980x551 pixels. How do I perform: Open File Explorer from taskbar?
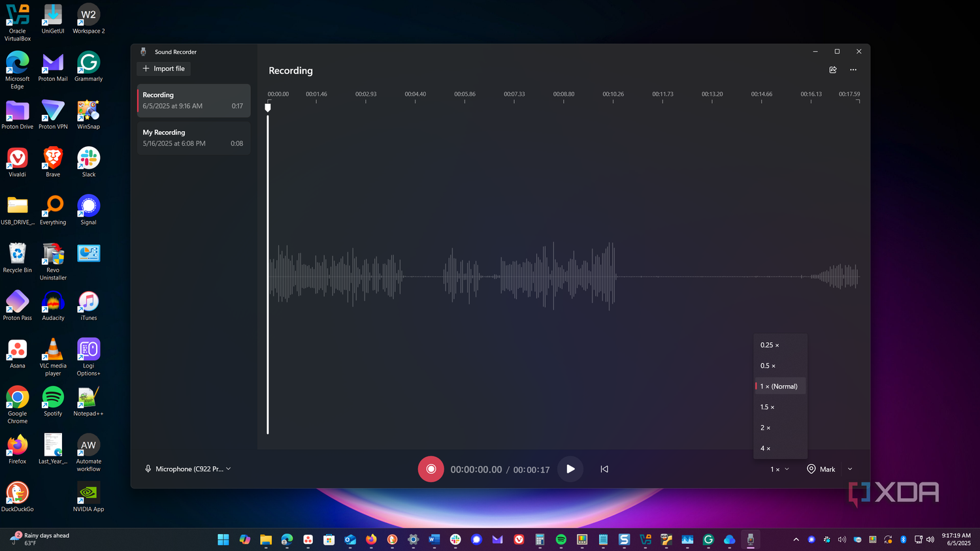[266, 539]
